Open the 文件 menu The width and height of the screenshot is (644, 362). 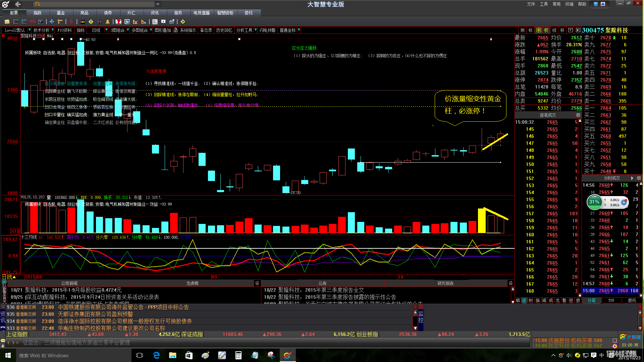click(531, 4)
